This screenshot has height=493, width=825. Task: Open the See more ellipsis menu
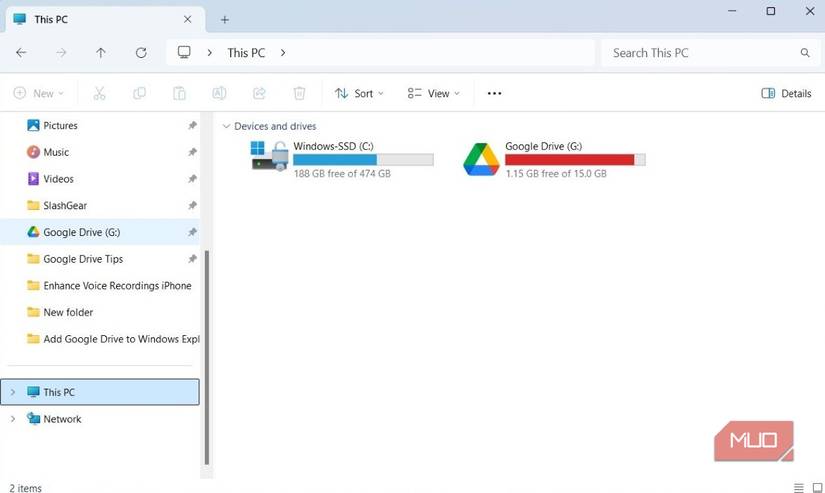pyautogui.click(x=495, y=93)
